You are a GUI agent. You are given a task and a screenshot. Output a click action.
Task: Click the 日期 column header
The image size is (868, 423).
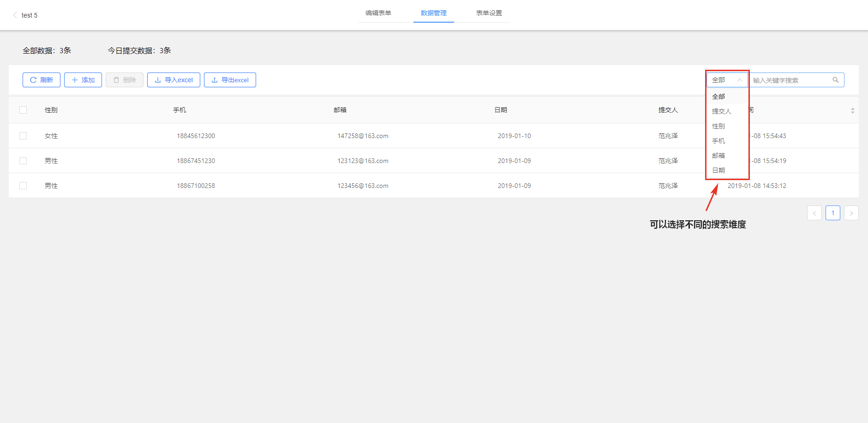click(501, 110)
